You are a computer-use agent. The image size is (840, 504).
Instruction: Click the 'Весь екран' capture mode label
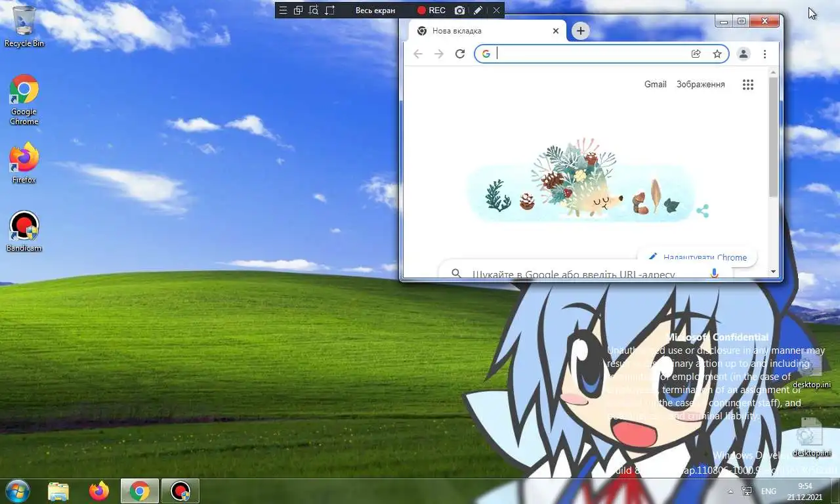coord(375,10)
